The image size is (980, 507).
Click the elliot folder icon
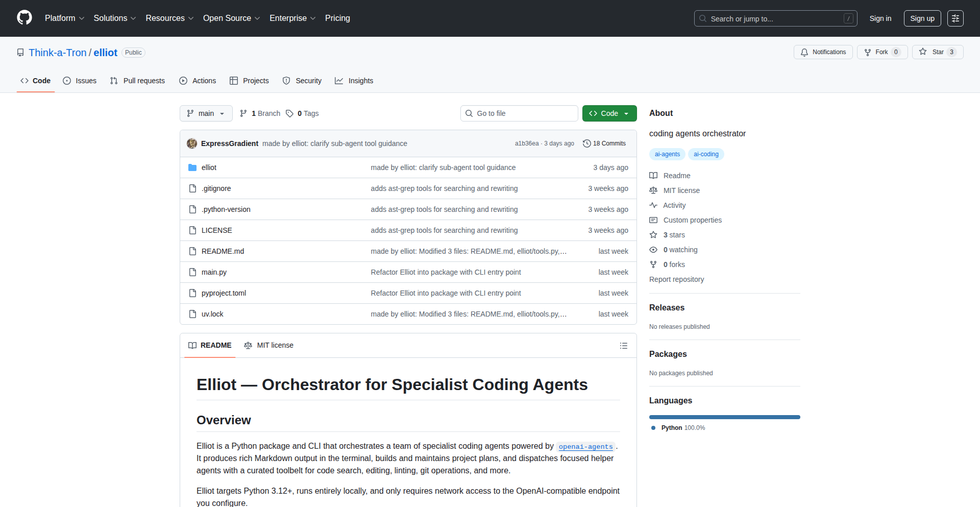tap(192, 167)
